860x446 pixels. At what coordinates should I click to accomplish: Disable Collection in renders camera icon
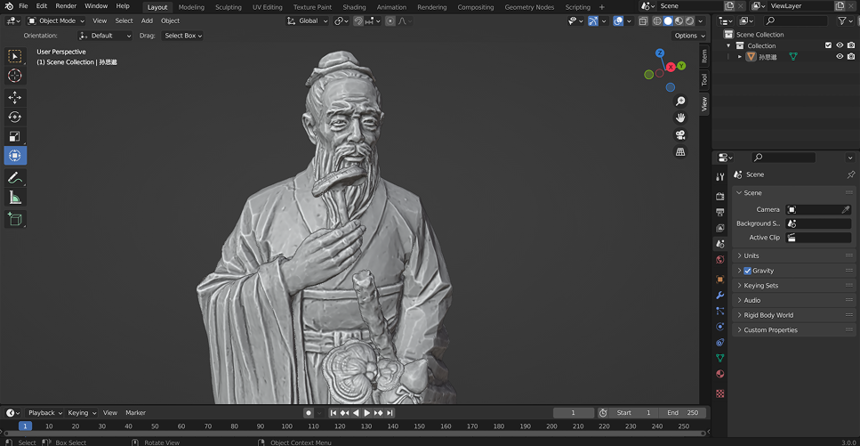pos(851,46)
